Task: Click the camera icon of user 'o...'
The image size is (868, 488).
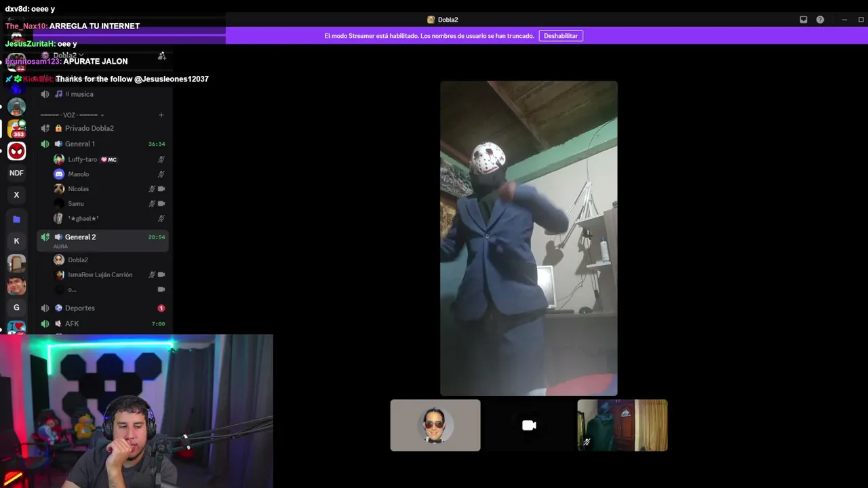Action: tap(161, 289)
